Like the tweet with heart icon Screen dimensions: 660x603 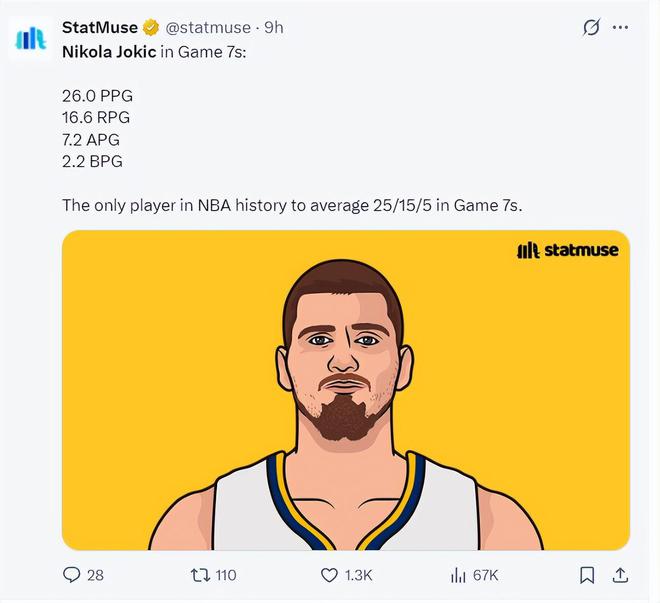329,575
